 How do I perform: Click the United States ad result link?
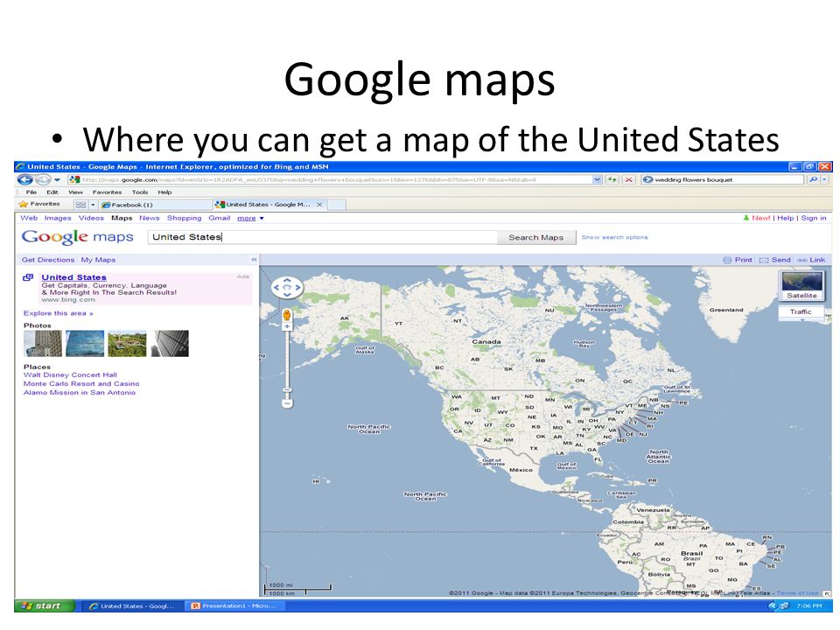click(73, 277)
